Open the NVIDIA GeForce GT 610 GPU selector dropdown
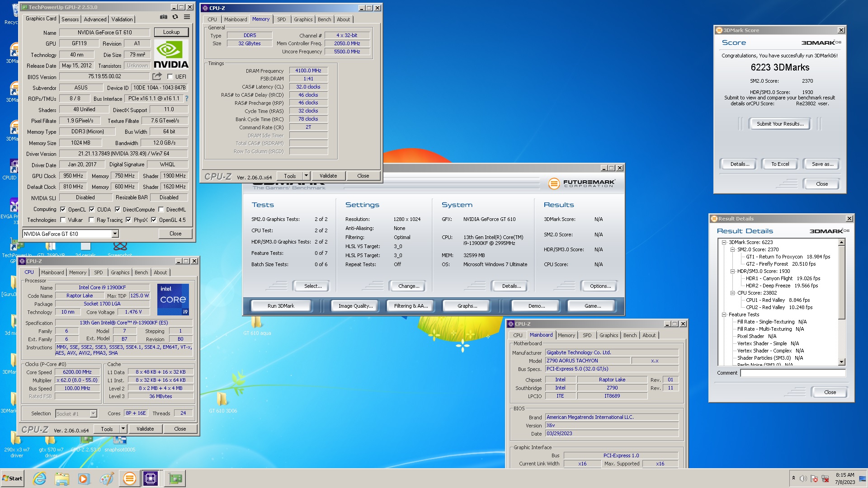Screen dimensions: 868x488 click(x=115, y=234)
